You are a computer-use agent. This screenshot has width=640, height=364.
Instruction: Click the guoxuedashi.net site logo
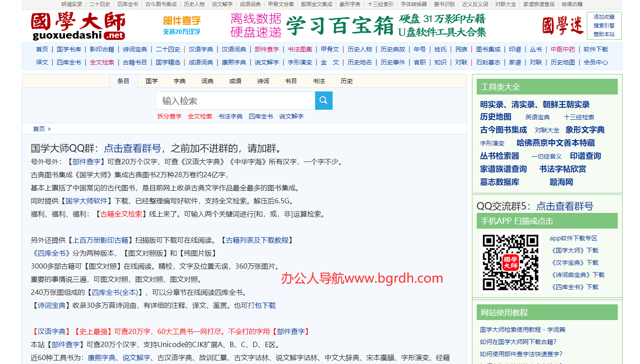point(78,26)
